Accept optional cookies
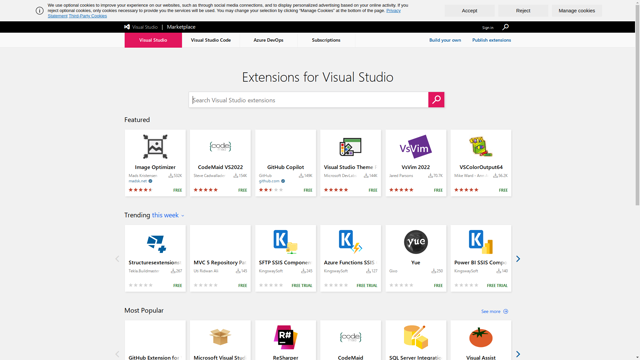 click(469, 11)
